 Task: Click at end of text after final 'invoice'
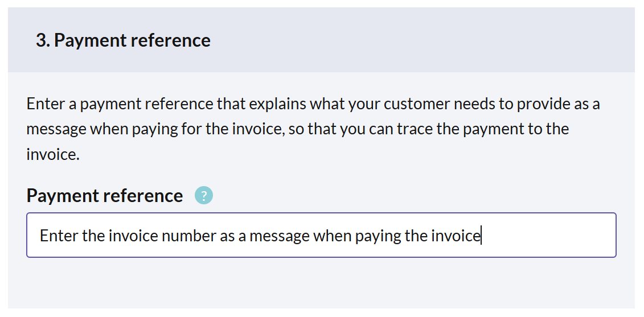tap(481, 236)
